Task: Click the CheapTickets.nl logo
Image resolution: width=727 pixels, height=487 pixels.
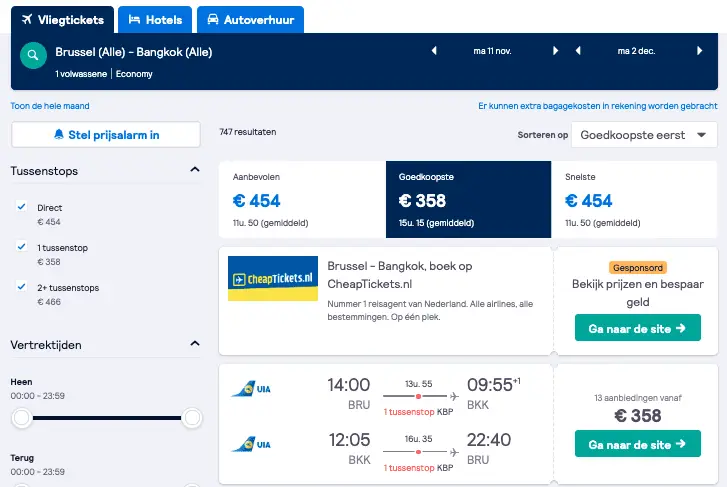Action: pos(273,278)
